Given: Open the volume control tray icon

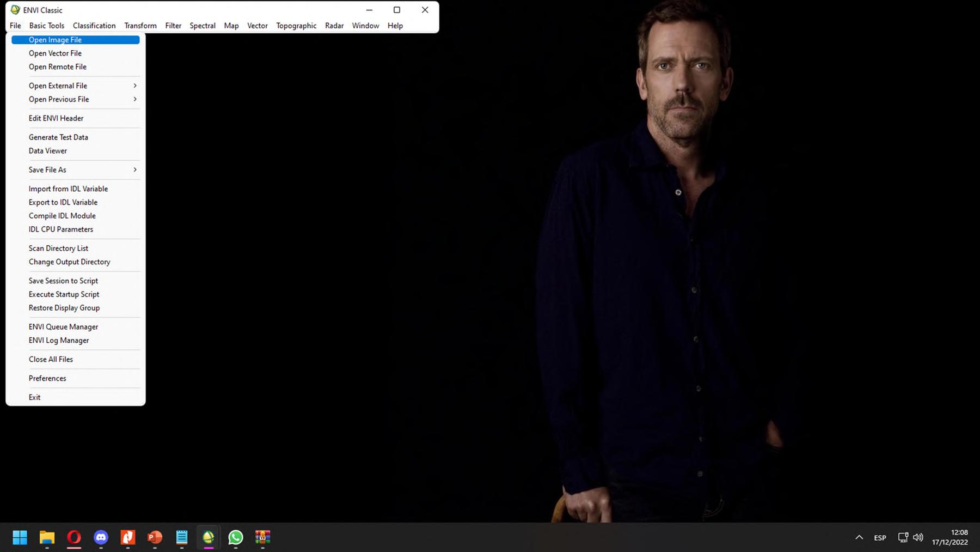Looking at the screenshot, I should tap(918, 537).
